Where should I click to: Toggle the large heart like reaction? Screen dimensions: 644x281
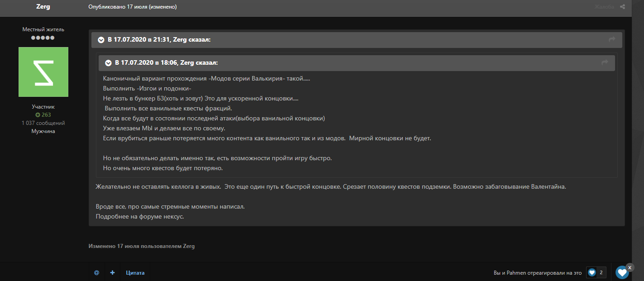pos(622,272)
